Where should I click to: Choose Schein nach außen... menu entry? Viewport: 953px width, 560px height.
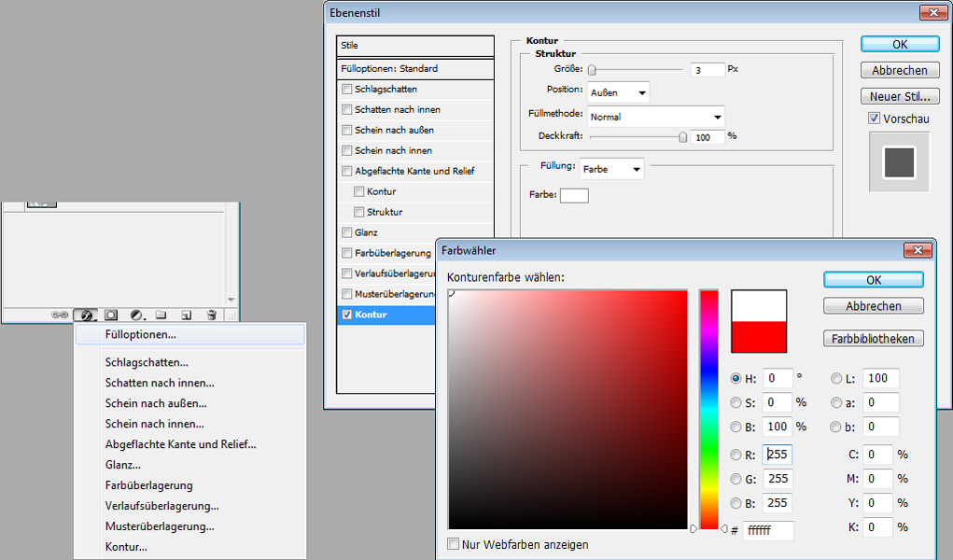(x=189, y=403)
